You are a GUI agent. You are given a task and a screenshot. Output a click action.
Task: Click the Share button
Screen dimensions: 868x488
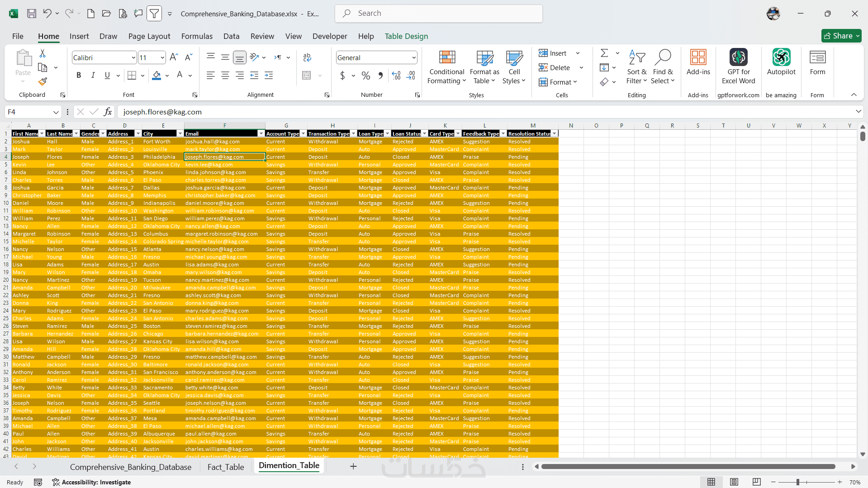841,36
